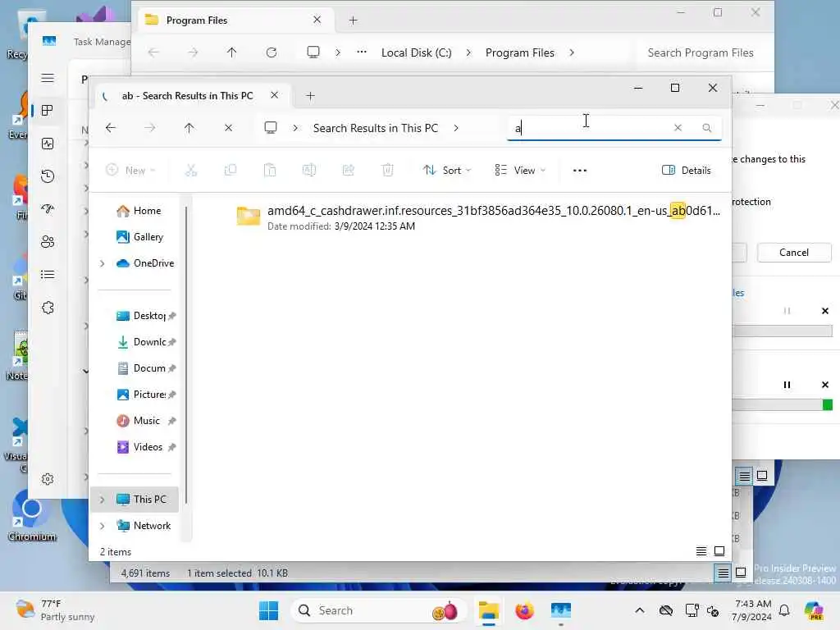Image resolution: width=840 pixels, height=630 pixels.
Task: Click Local Disk (C:) breadcrumb
Action: 416,52
